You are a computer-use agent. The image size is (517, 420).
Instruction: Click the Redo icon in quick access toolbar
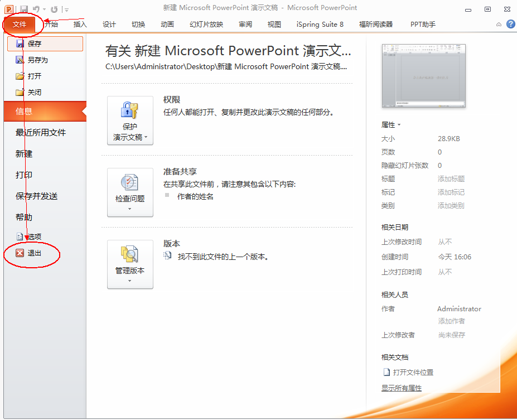tap(55, 9)
